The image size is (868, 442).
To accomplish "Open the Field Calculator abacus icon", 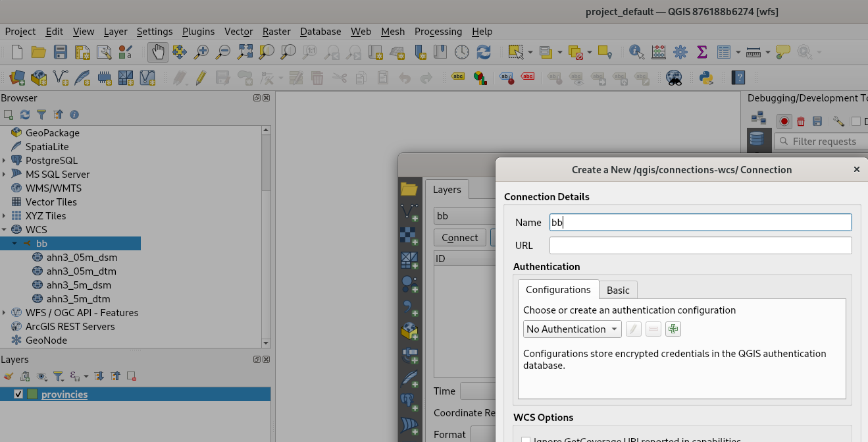I will [x=659, y=52].
